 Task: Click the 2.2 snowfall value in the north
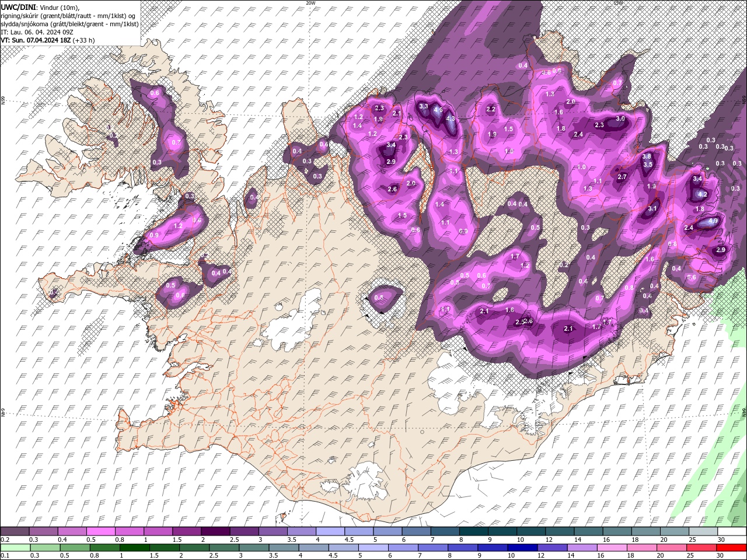[x=491, y=109]
